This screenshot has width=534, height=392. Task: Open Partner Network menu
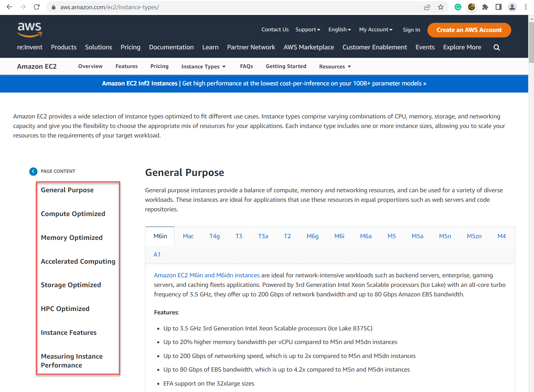pyautogui.click(x=251, y=47)
